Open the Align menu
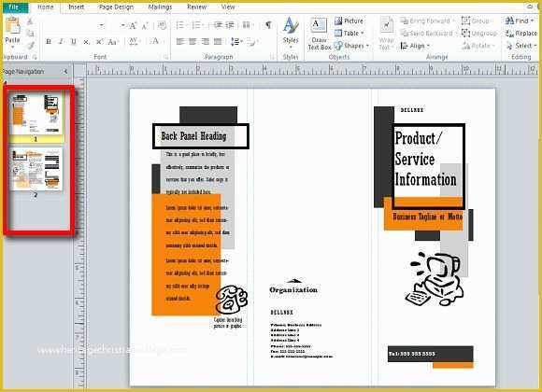The width and height of the screenshot is (542, 392). pyautogui.click(x=415, y=46)
